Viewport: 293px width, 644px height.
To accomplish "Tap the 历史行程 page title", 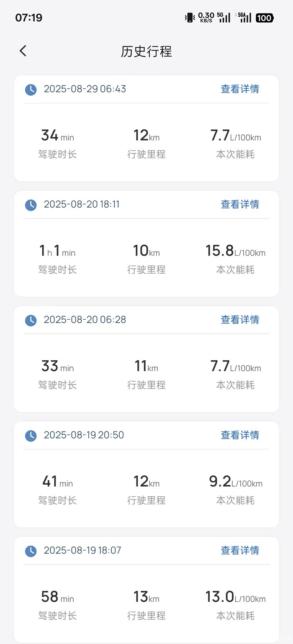I will (x=146, y=51).
